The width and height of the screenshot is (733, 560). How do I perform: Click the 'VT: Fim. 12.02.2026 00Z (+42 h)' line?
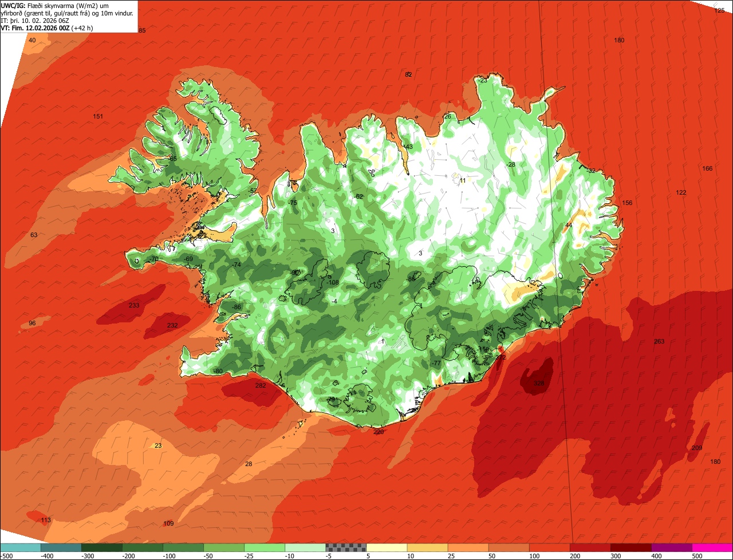coord(47,27)
